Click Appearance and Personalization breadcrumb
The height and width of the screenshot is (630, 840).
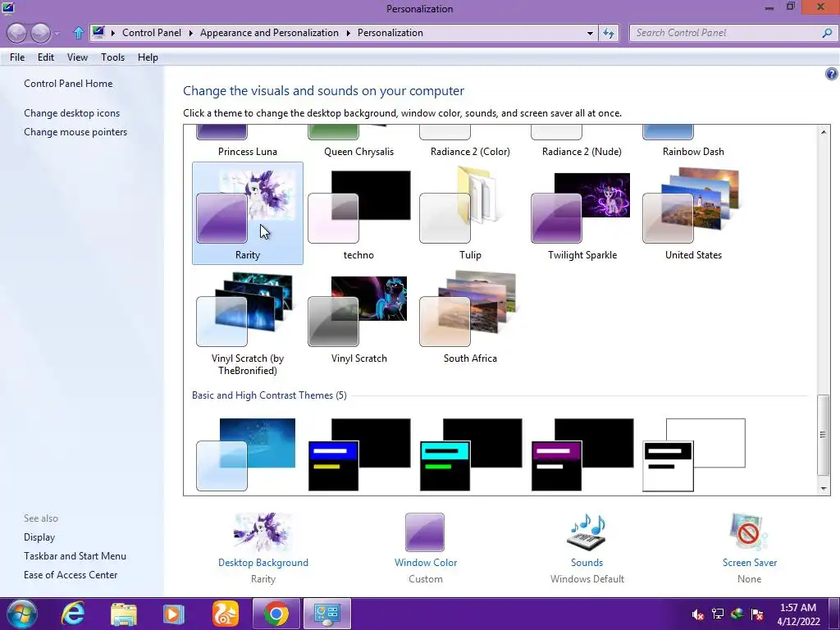[x=269, y=33]
